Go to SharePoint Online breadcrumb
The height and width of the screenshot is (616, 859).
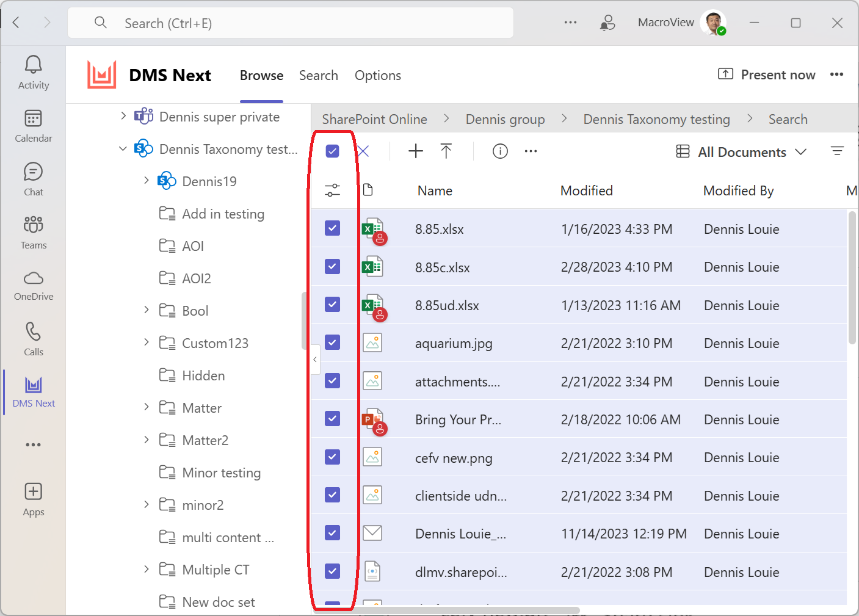pyautogui.click(x=374, y=119)
